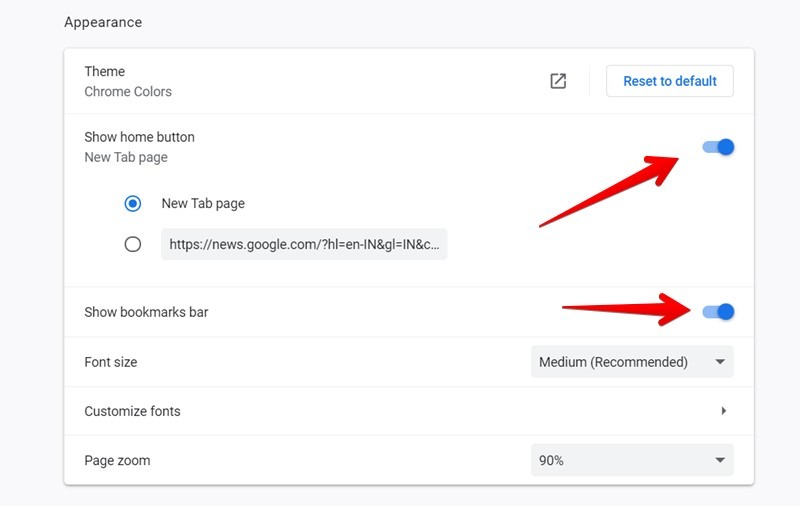Click the Theme label text
Viewport: 800px width, 506px height.
(x=105, y=71)
